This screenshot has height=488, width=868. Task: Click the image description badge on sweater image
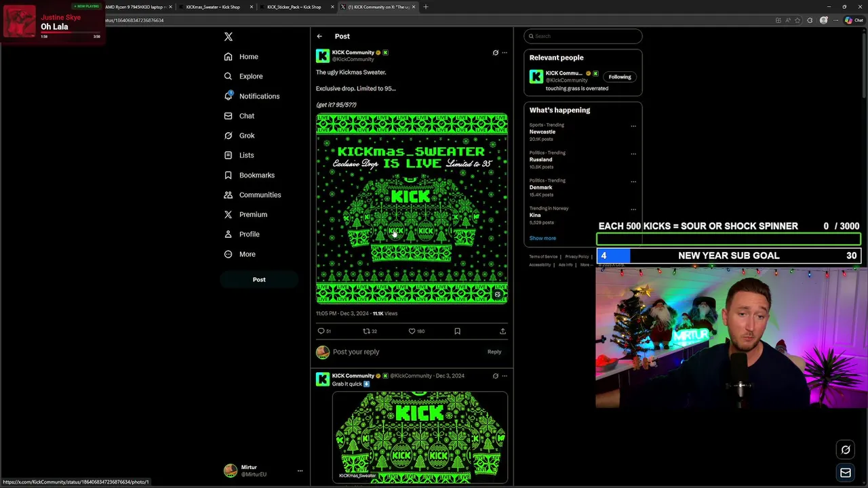pos(497,295)
